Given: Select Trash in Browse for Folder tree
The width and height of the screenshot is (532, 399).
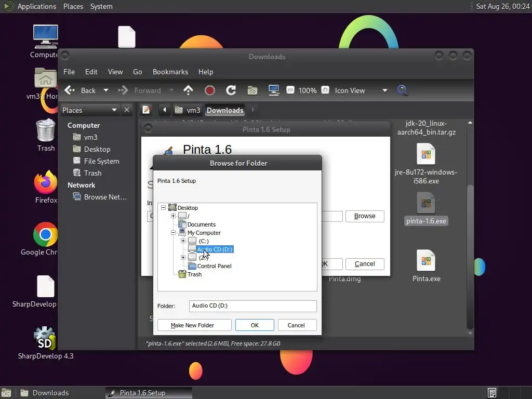Looking at the screenshot, I should tap(194, 274).
